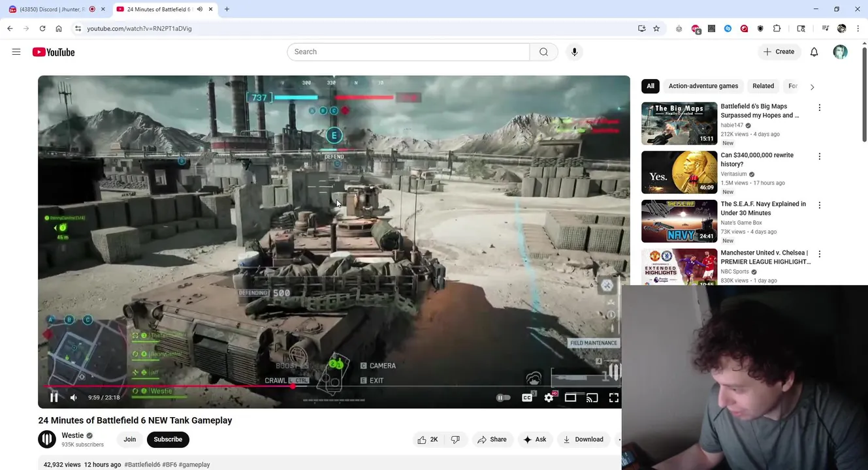
Task: Focus the YouTube search field
Action: click(x=408, y=52)
